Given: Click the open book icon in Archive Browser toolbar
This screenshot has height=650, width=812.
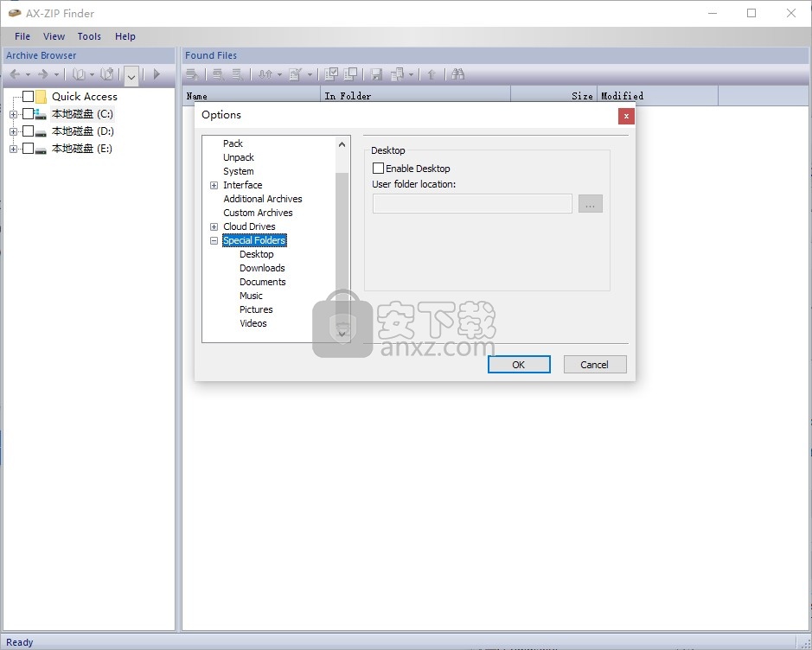Looking at the screenshot, I should (x=79, y=74).
